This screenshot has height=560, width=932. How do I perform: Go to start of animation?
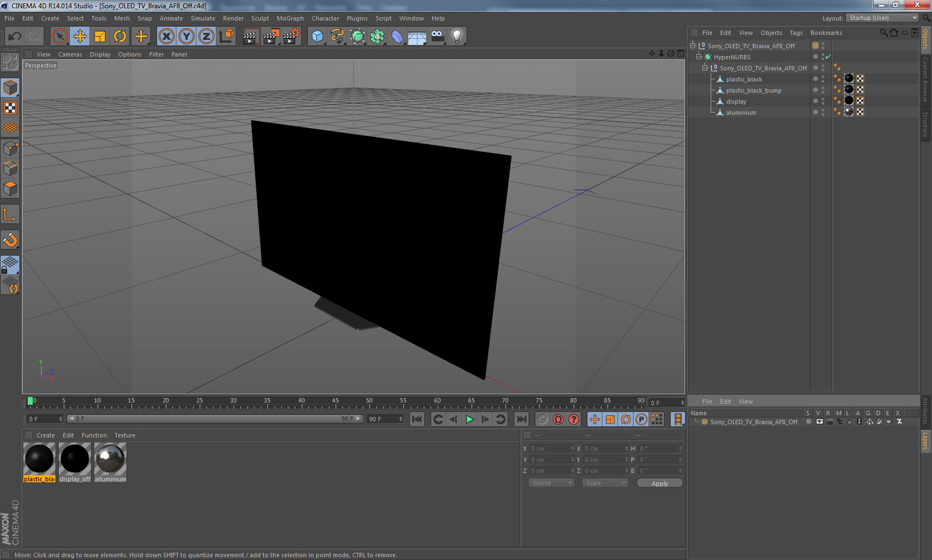[417, 419]
